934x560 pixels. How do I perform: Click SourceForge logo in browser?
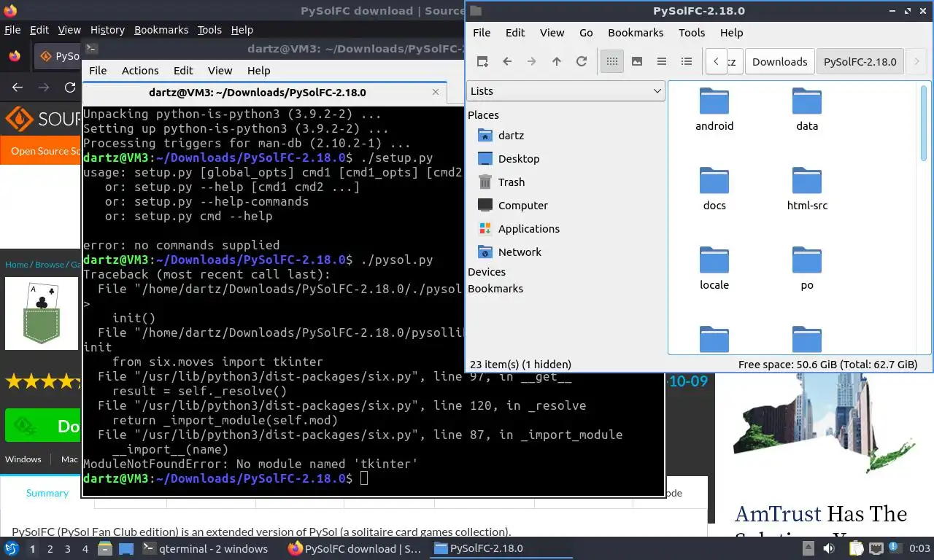[42, 119]
